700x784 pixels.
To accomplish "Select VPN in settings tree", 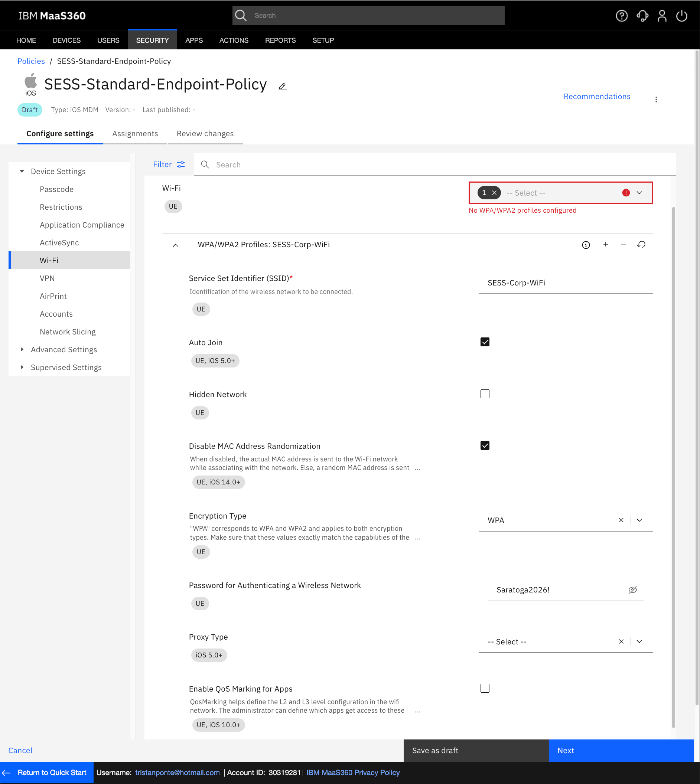I will [x=47, y=278].
